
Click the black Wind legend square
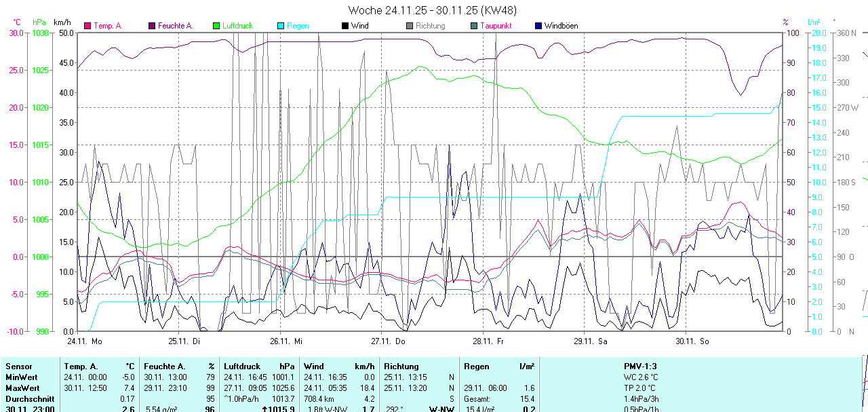[x=345, y=26]
